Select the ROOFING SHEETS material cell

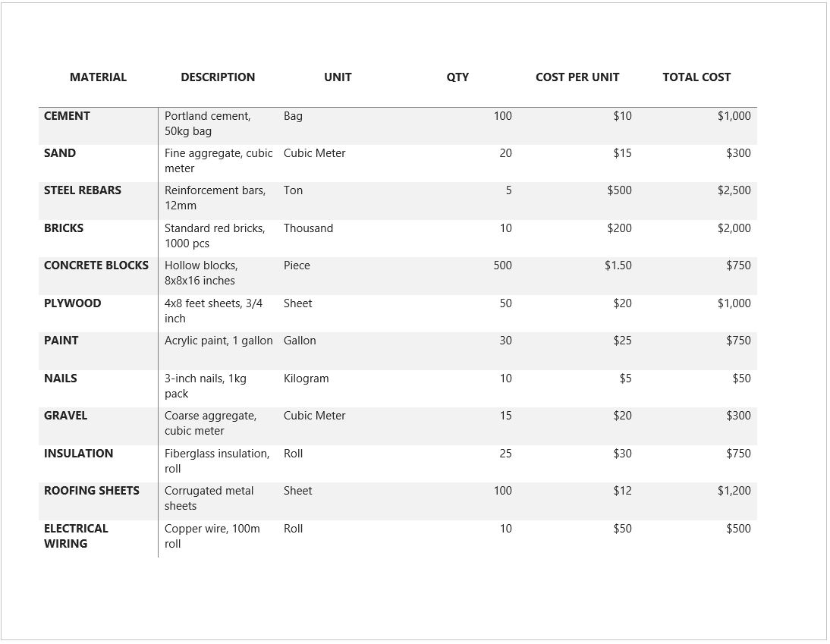[92, 491]
